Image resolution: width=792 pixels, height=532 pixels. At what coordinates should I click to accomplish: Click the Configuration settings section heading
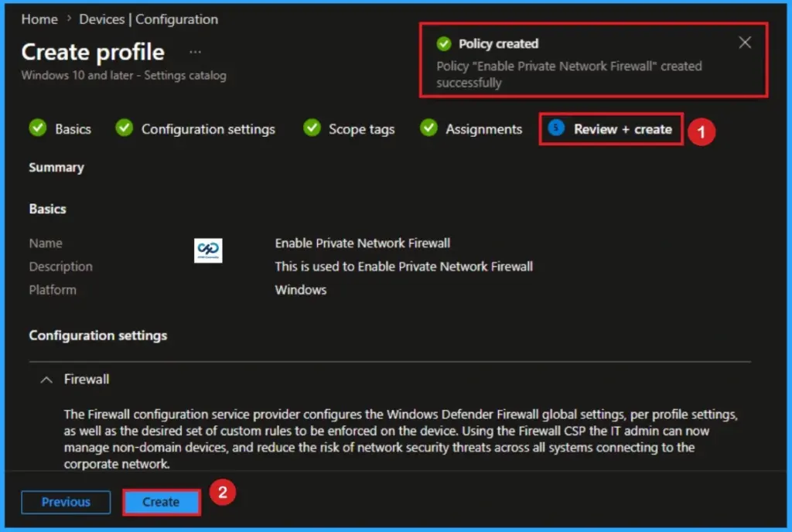pos(98,336)
